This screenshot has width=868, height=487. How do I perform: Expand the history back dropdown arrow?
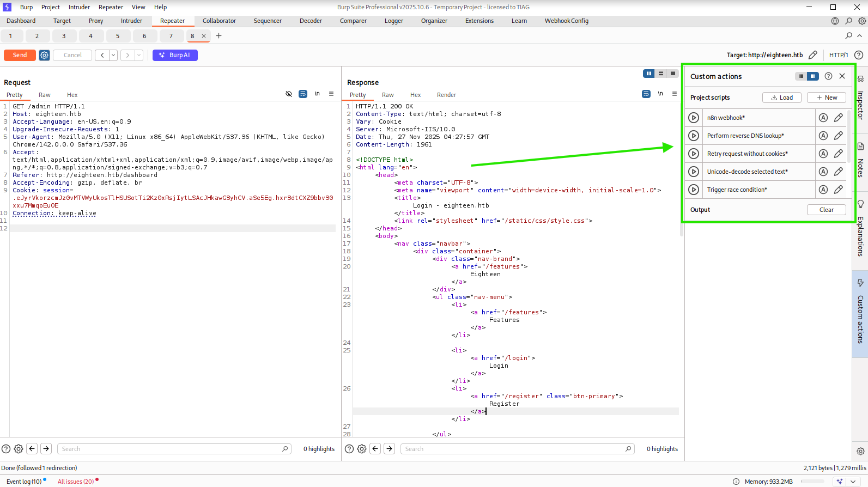pos(113,55)
